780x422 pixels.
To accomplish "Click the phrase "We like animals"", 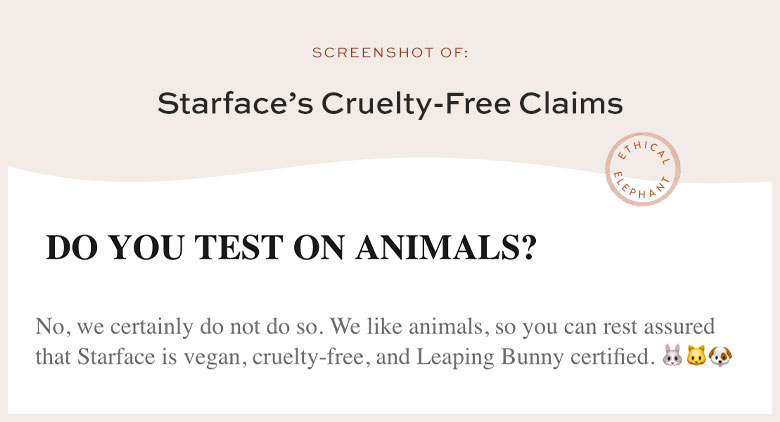I will [406, 327].
